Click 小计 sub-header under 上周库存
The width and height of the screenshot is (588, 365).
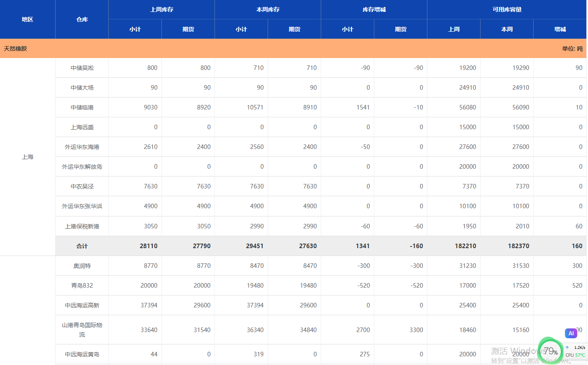click(x=135, y=29)
